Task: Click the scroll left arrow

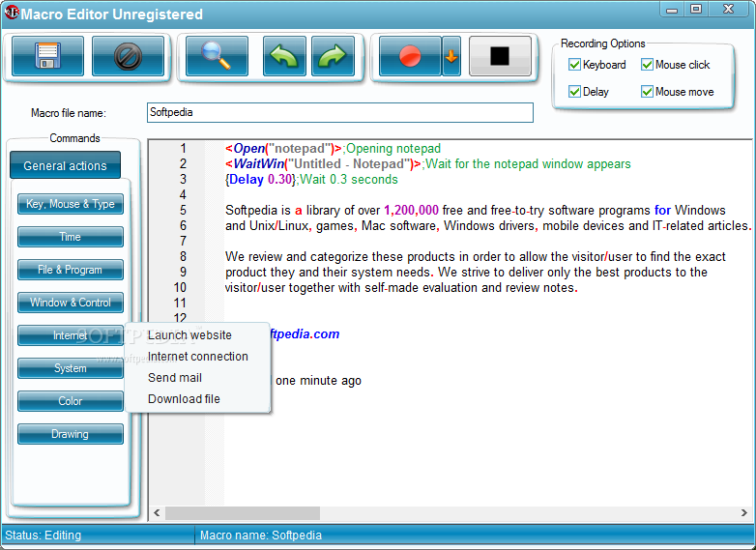Action: 157,513
